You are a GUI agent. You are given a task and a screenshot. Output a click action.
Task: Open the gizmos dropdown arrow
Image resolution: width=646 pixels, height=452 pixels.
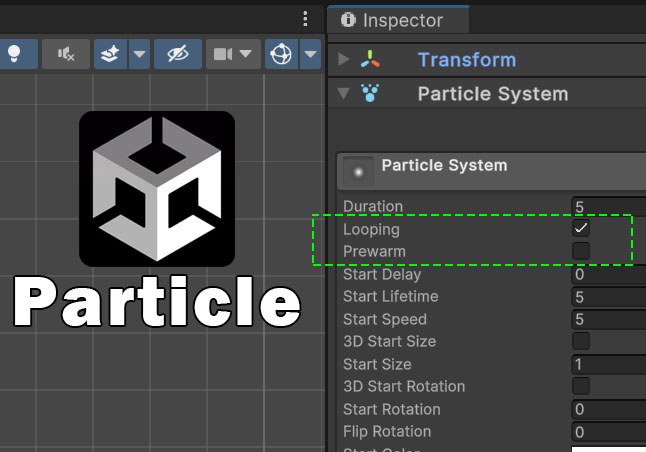[310, 54]
